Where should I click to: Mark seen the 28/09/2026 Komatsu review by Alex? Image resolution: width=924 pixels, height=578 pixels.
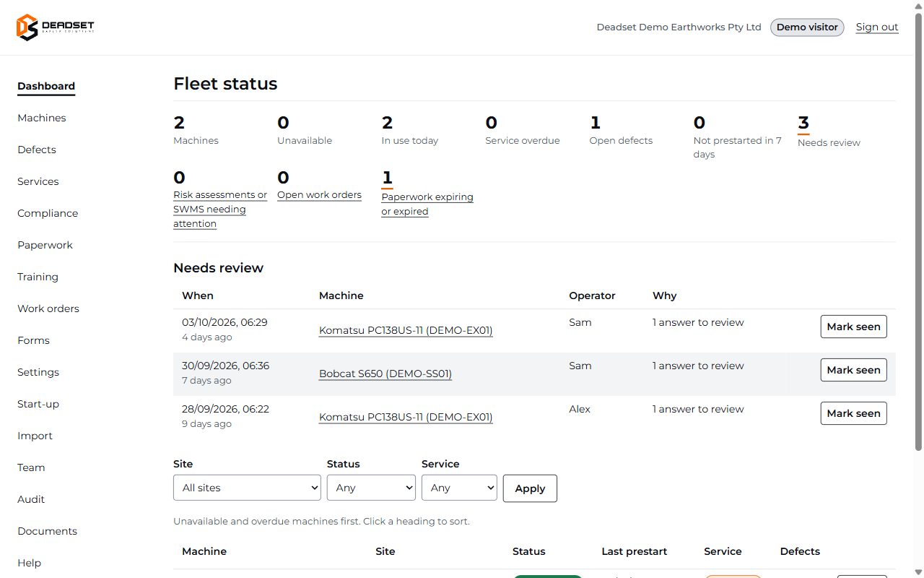pos(853,413)
